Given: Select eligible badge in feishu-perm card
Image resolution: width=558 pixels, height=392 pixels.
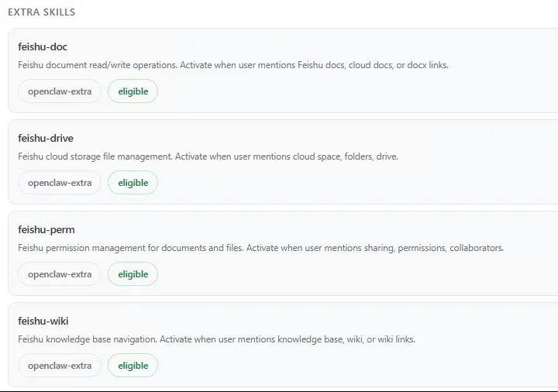Looking at the screenshot, I should 133,274.
